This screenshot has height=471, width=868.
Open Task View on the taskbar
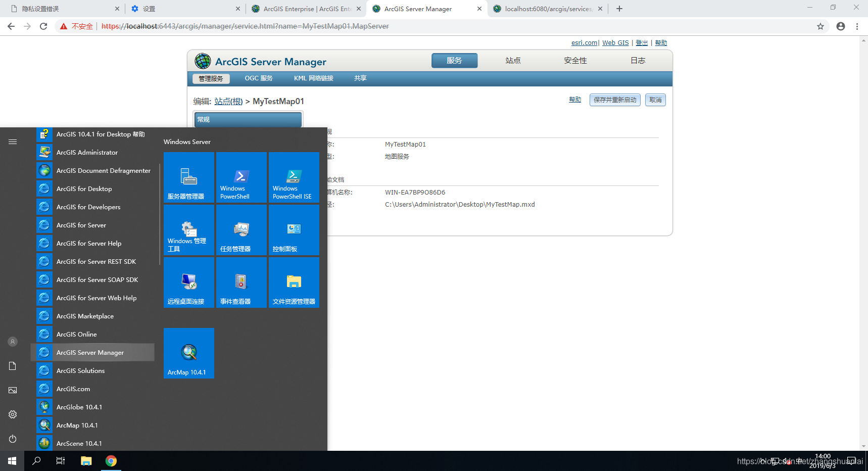pyautogui.click(x=61, y=461)
